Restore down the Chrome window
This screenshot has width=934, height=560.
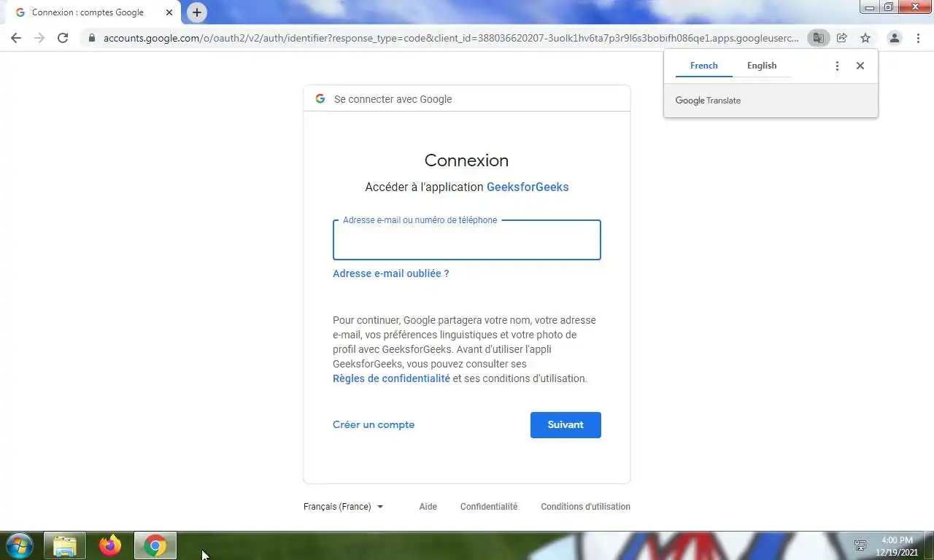tap(888, 7)
